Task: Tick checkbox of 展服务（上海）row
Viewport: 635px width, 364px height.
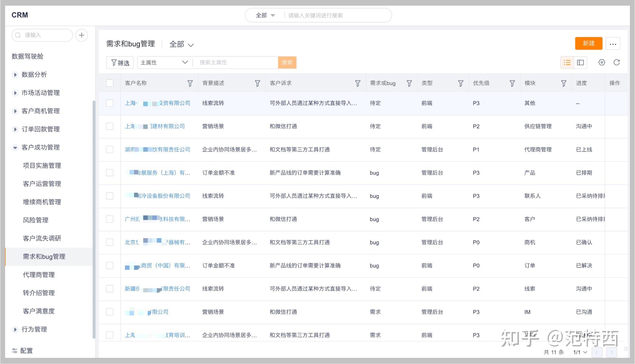Action: coord(110,173)
